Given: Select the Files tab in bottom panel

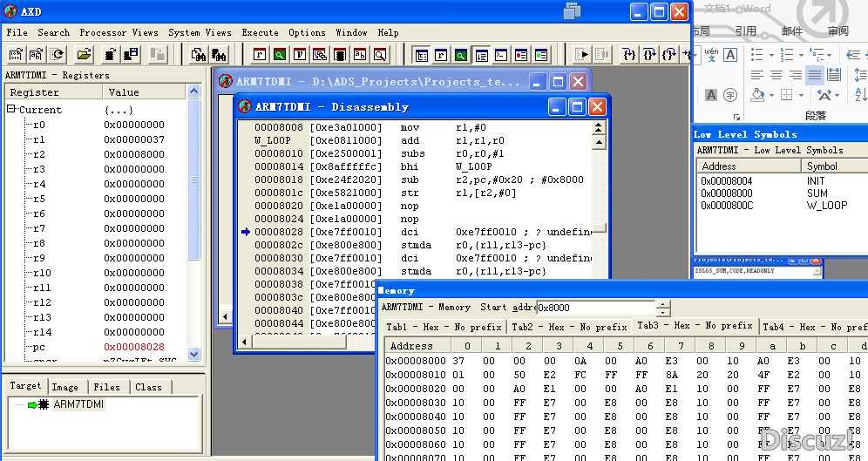Looking at the screenshot, I should (x=106, y=387).
